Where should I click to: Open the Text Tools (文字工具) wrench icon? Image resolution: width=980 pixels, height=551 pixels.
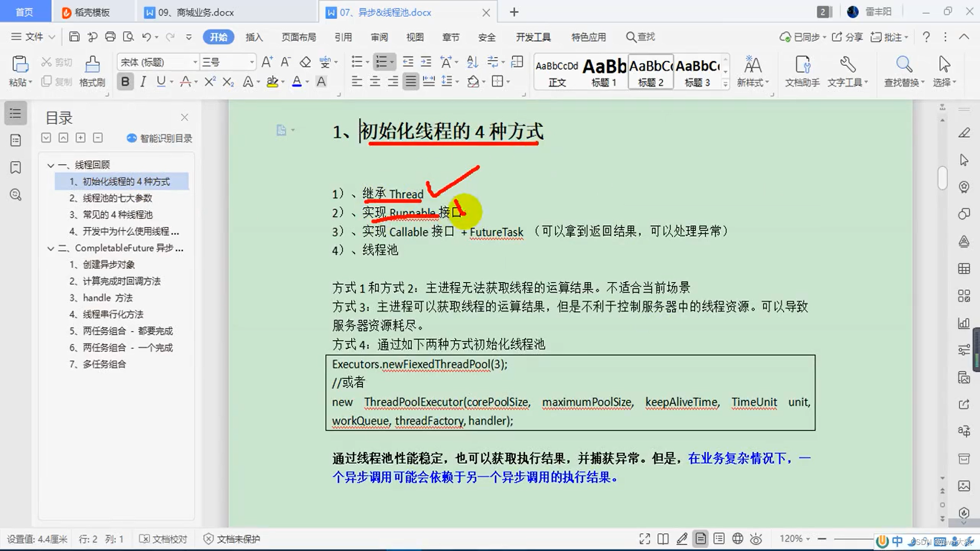click(x=847, y=65)
